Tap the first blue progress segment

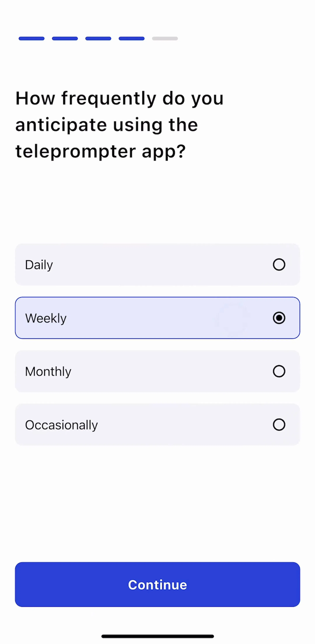click(32, 39)
